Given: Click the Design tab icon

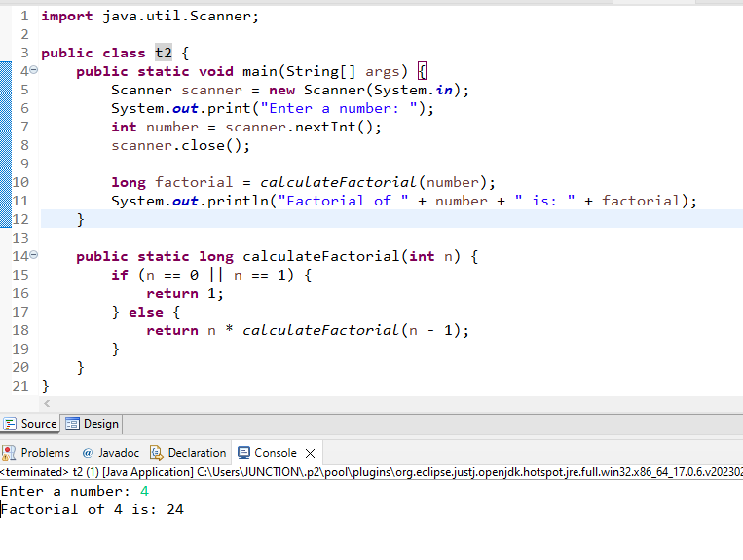Looking at the screenshot, I should [72, 424].
